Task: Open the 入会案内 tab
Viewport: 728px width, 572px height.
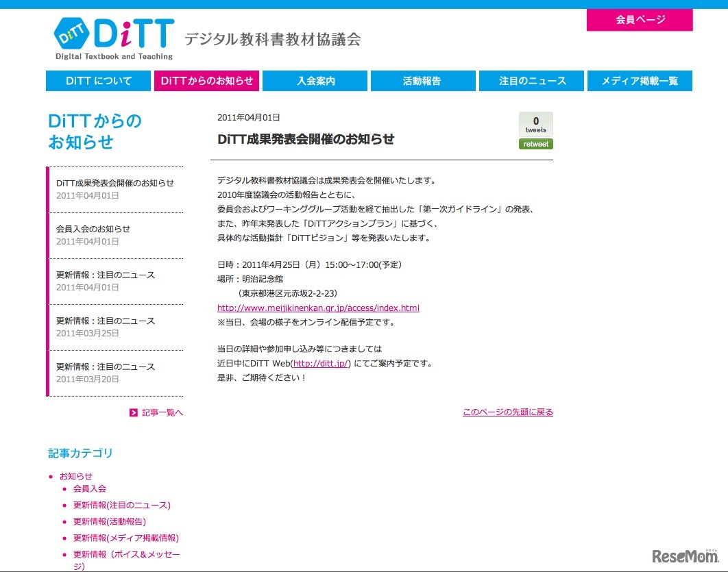Action: pyautogui.click(x=315, y=81)
